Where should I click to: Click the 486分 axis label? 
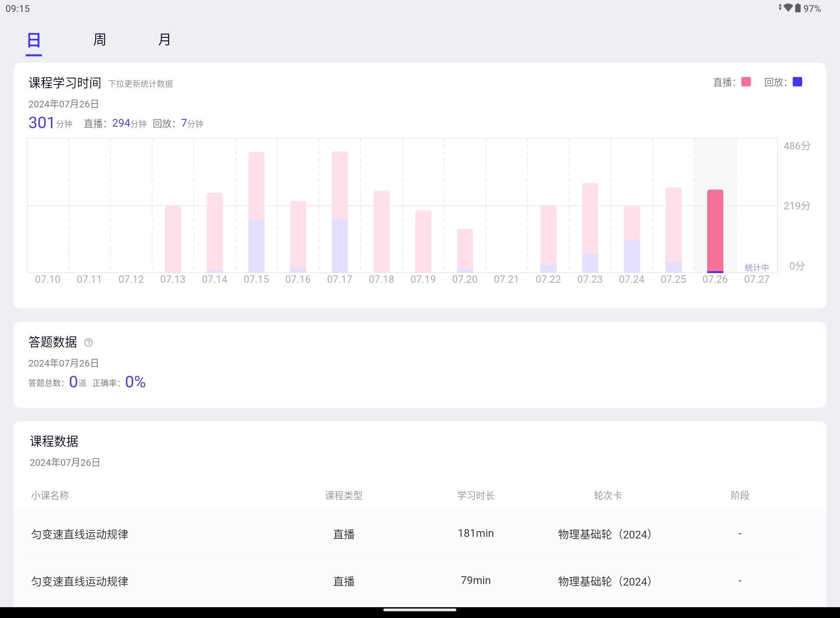(x=797, y=146)
